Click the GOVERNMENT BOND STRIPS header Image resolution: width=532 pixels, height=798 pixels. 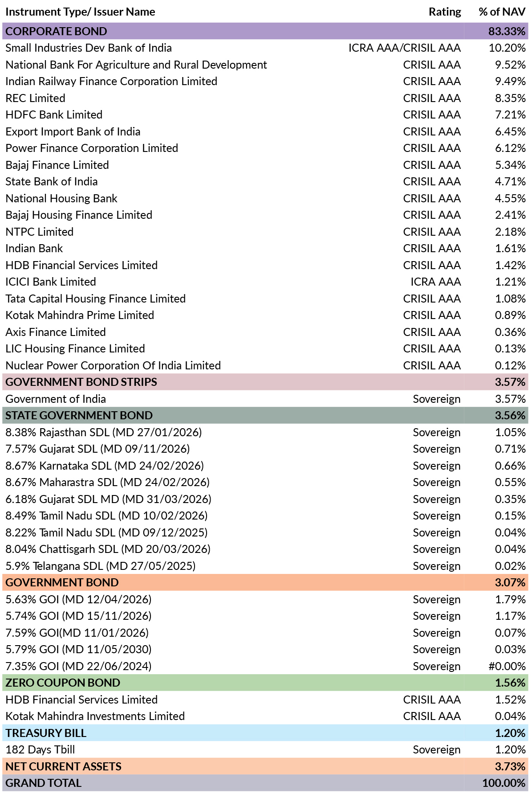[265, 382]
